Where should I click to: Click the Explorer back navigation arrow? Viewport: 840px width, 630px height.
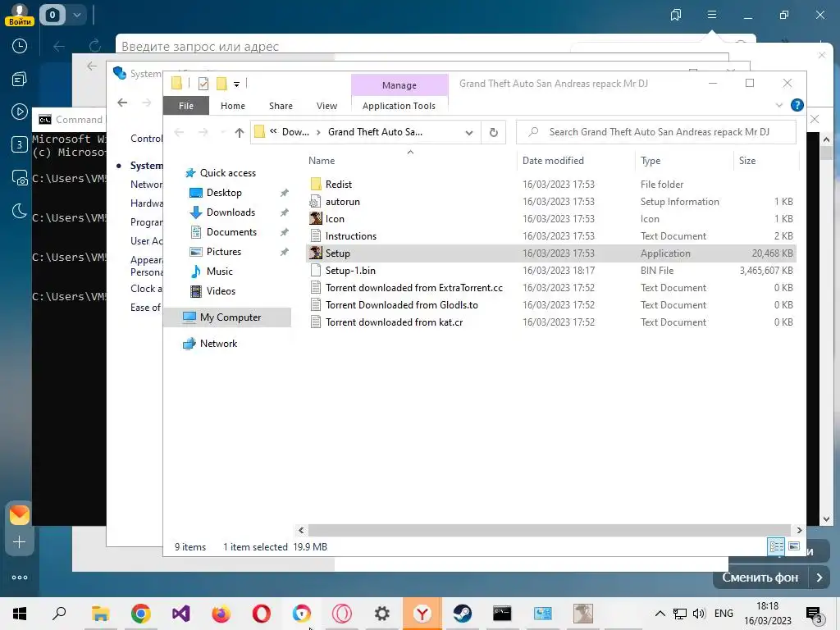[179, 132]
